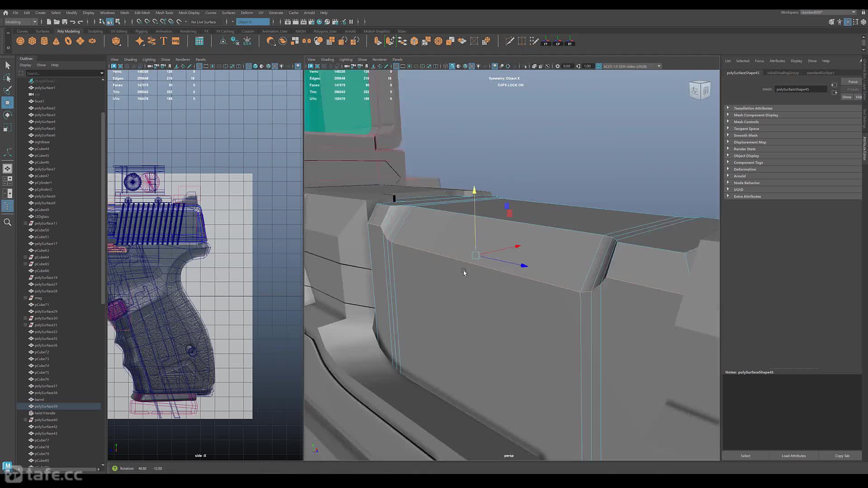Click the FT freeze transform shelf icon
Viewport: 868px width, 488px height.
(x=546, y=41)
